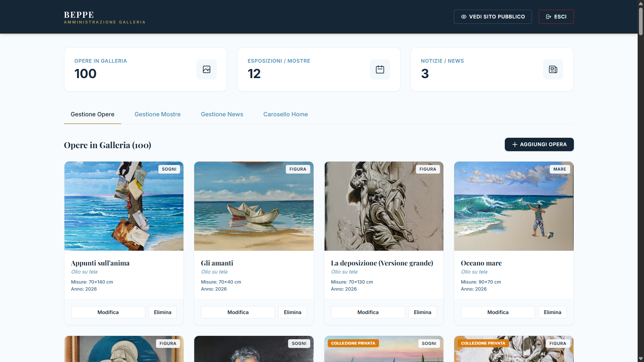Click Modifica for La deposizione (Versione grande)
The image size is (644, 362).
point(368,312)
